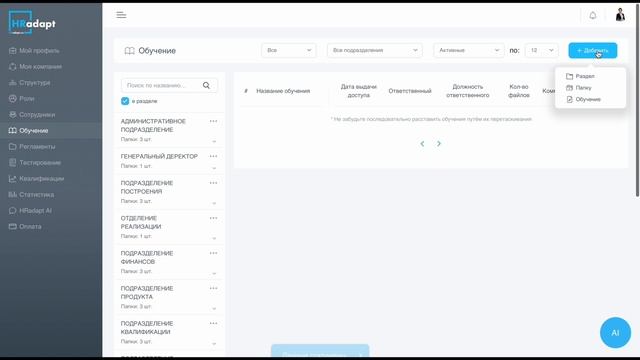Screen dimensions: 640x360
Task: Expand ПОДРАЗДЕЛЕНИЕ ПОСТРОЕНИЯ chevron
Action: pos(214,203)
